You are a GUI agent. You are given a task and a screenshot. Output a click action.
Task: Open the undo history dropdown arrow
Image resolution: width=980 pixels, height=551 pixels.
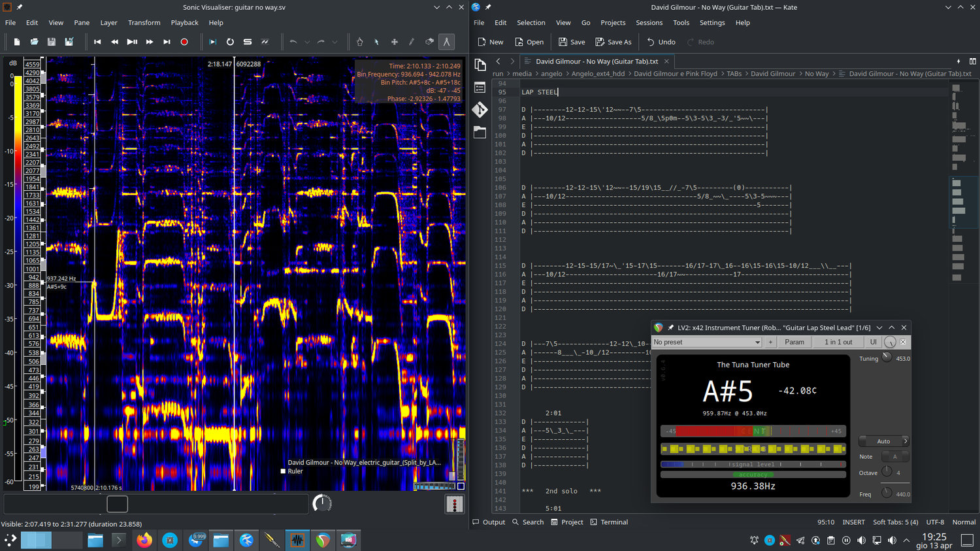point(308,42)
